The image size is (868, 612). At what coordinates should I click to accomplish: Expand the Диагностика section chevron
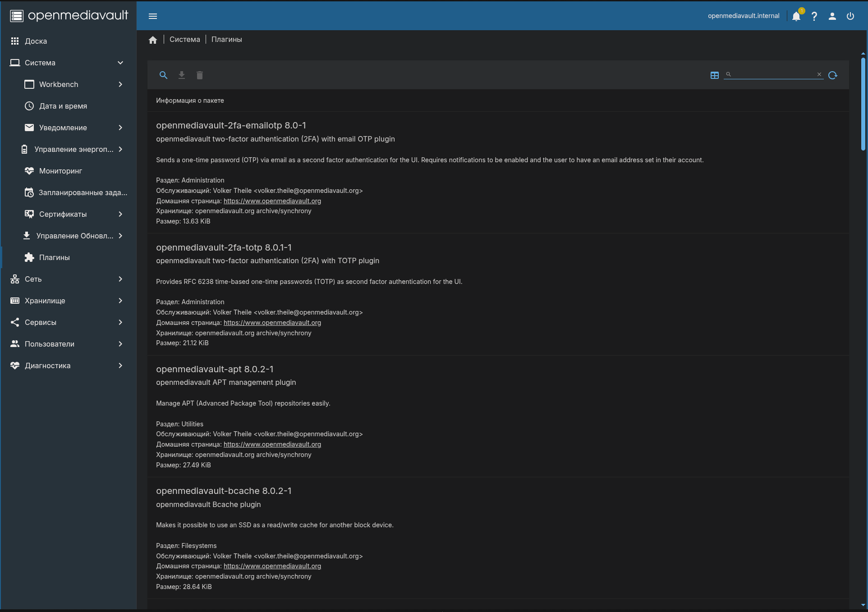120,365
